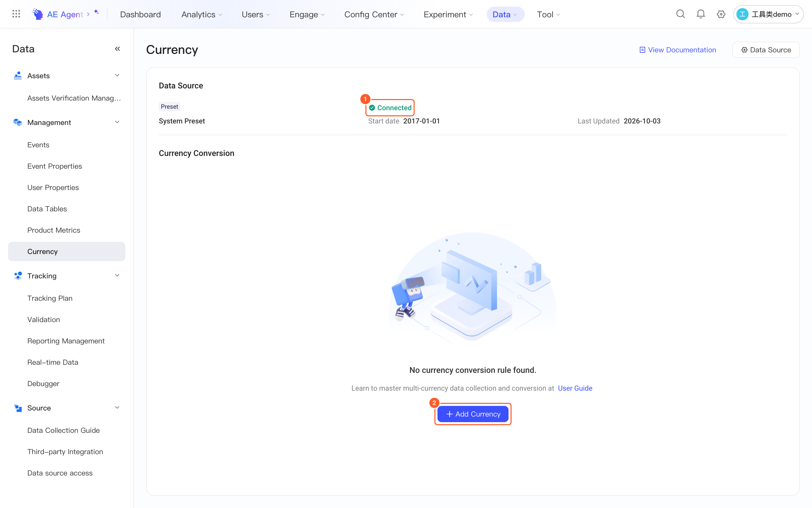Image resolution: width=812 pixels, height=508 pixels.
Task: Open the Tool menu
Action: click(548, 14)
